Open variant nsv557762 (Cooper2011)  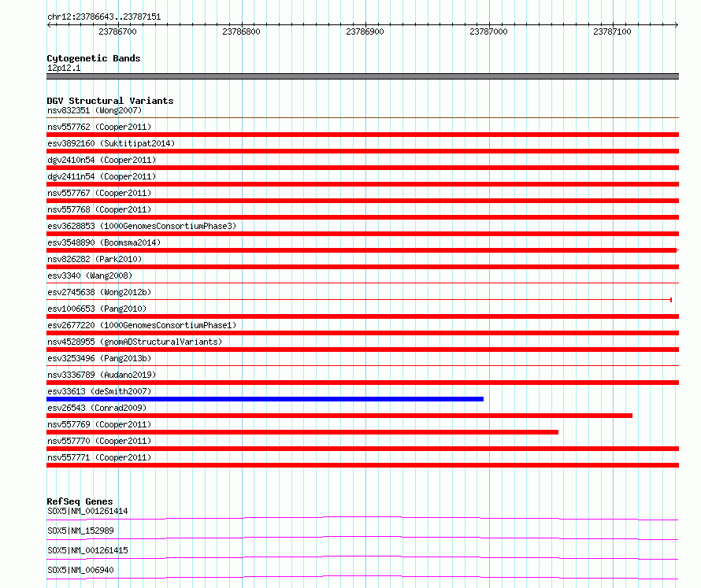pos(99,127)
